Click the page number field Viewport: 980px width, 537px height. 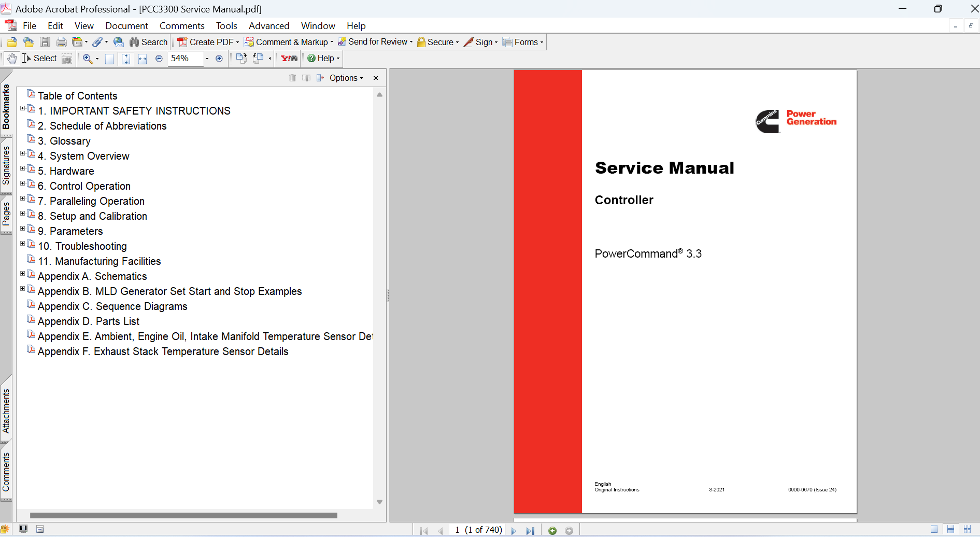coord(478,530)
